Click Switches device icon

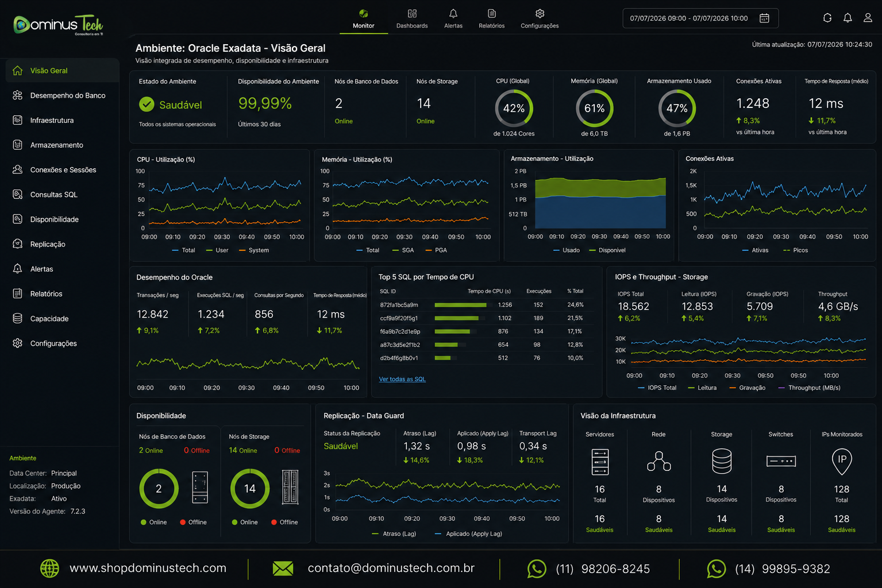coord(781,461)
